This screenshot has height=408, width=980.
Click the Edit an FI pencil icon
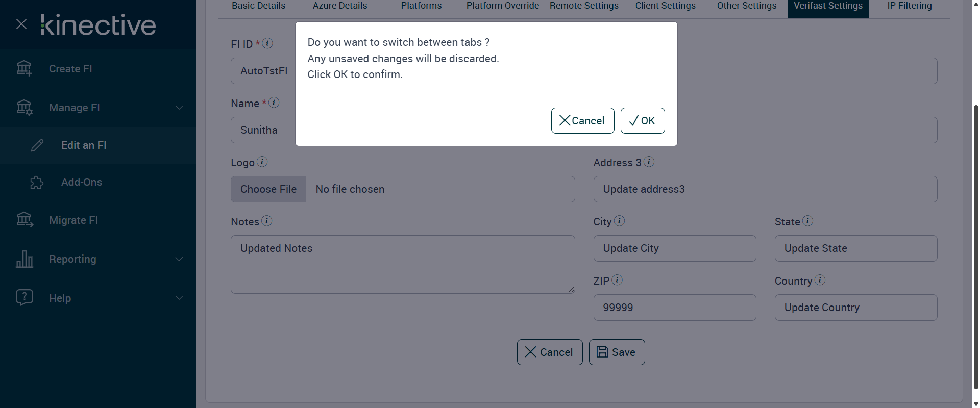point(37,145)
